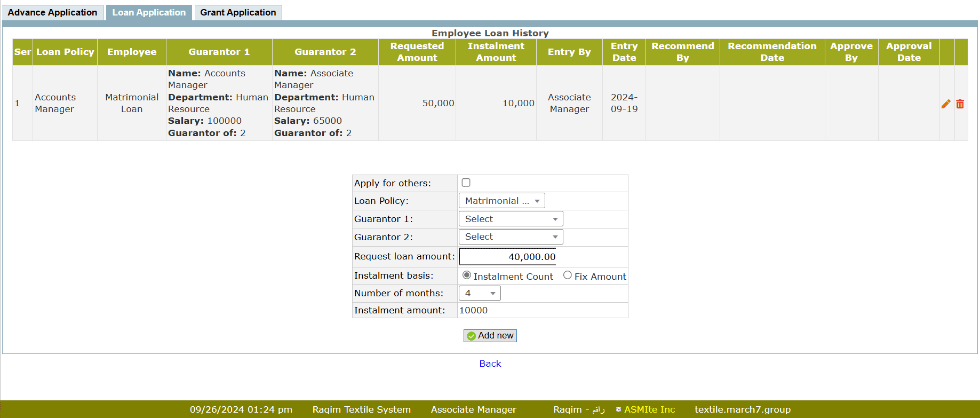Select the Loan Application tab

coord(149,12)
